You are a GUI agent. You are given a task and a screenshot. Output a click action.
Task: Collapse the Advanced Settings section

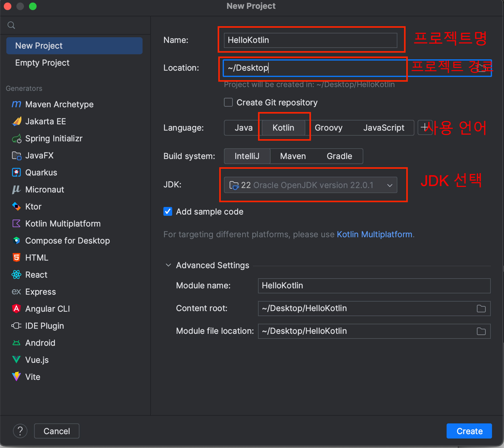(x=168, y=265)
